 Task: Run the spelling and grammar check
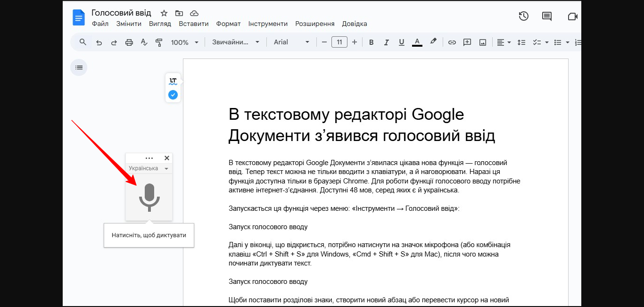tap(144, 42)
